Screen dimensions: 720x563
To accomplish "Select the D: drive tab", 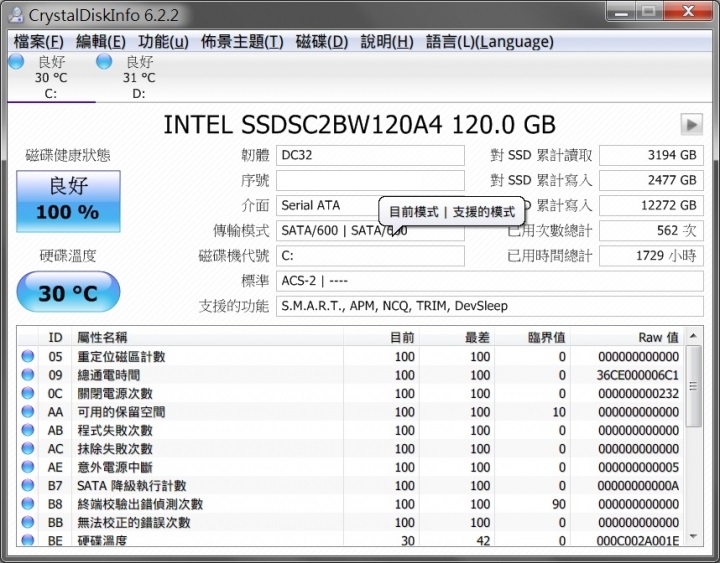I will pyautogui.click(x=139, y=77).
